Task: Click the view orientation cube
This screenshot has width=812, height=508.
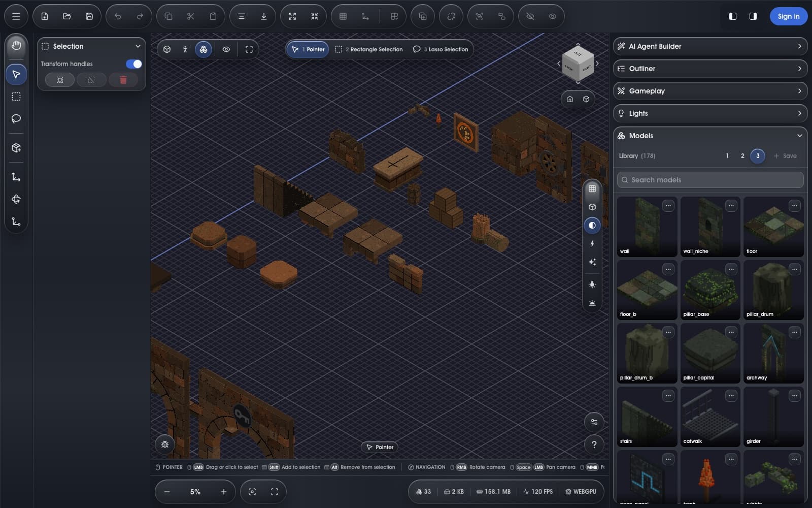Action: pyautogui.click(x=578, y=63)
